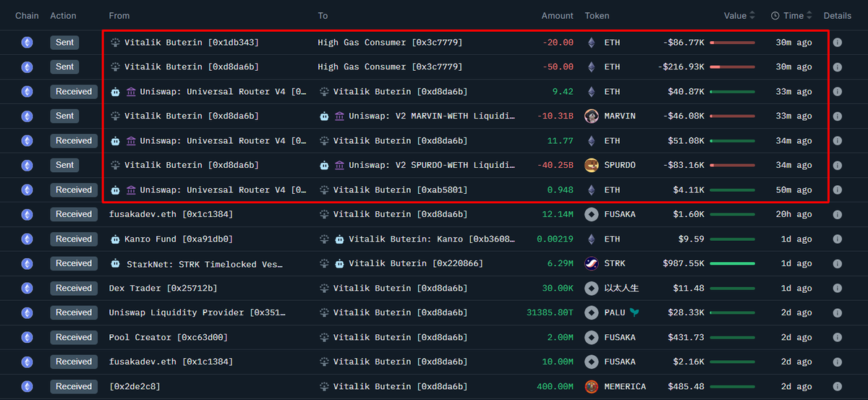
Task: Open High Gas Consumer in the -50.00 row
Action: pyautogui.click(x=390, y=67)
